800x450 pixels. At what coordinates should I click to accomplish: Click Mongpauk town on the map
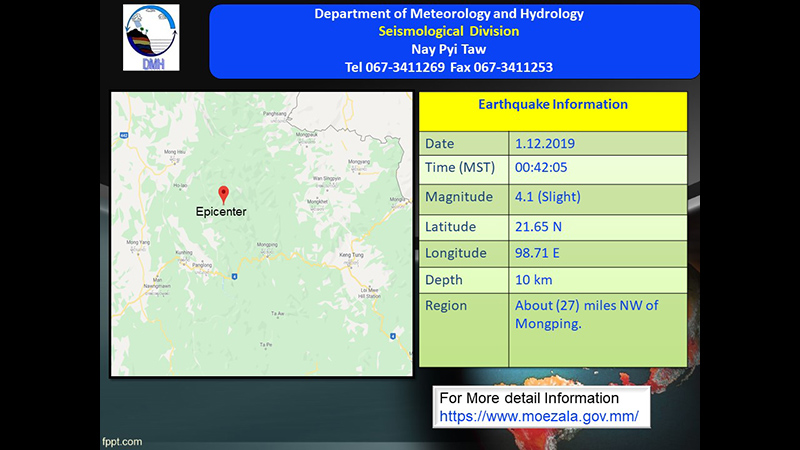[x=307, y=136]
